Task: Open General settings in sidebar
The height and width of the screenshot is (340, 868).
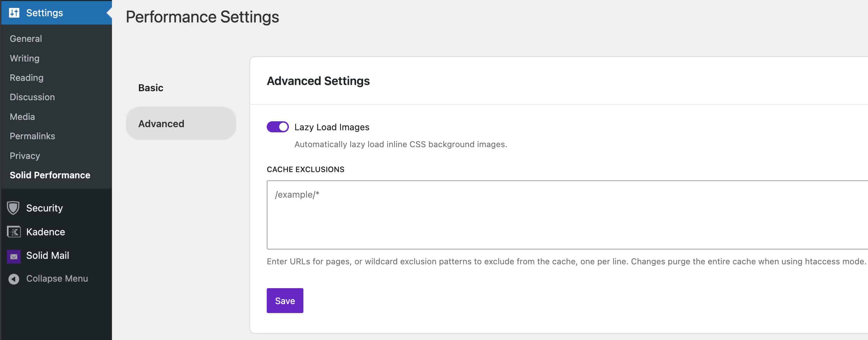Action: [26, 39]
